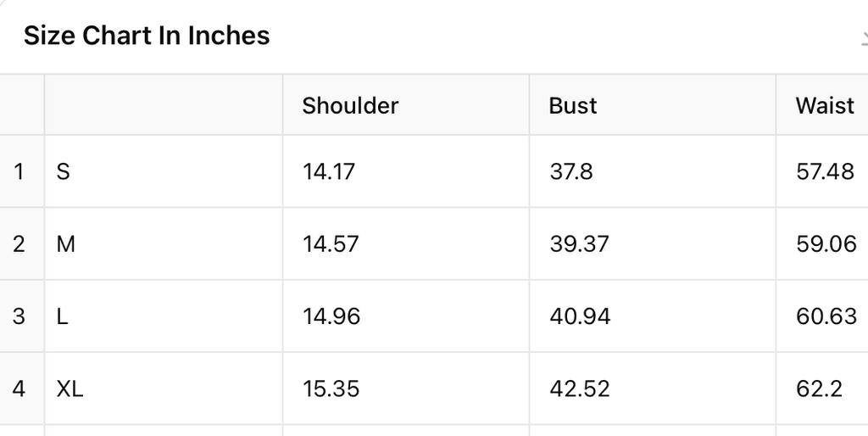Select the size L cell

(x=62, y=316)
